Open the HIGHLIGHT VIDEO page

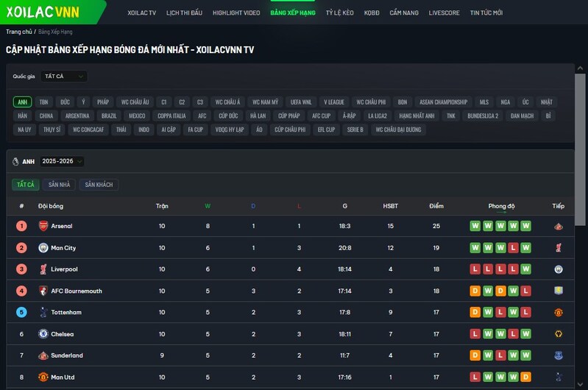click(236, 13)
